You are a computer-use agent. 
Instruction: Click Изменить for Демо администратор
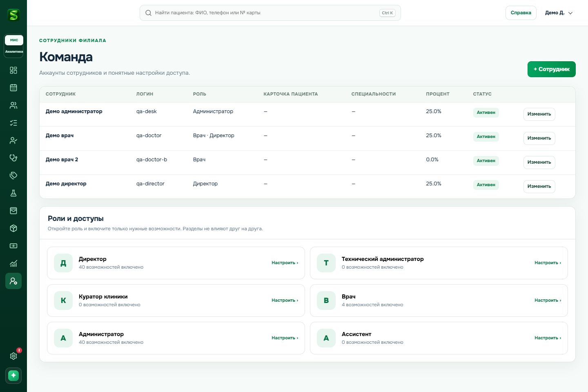tap(539, 114)
